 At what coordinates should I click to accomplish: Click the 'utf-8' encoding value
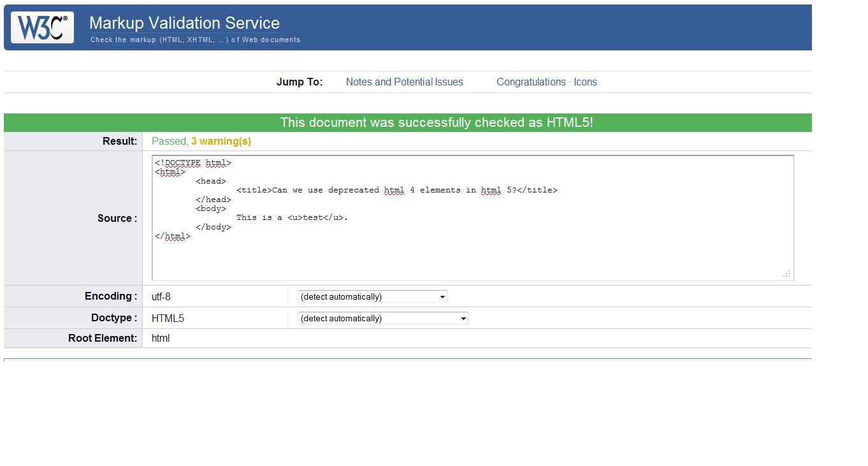click(x=161, y=296)
